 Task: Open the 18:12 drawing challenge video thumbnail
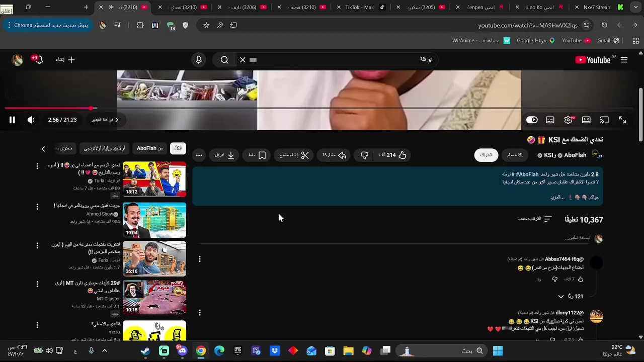[154, 179]
